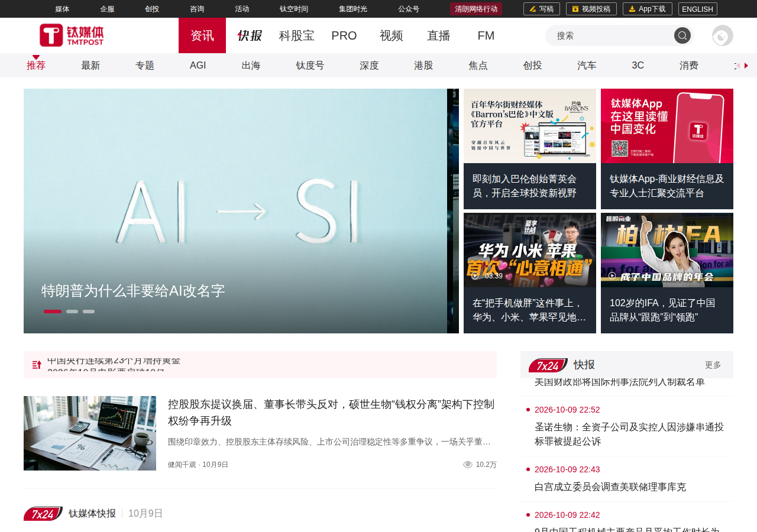Open the PRO nav item
The width and height of the screenshot is (757, 532).
[x=344, y=35]
